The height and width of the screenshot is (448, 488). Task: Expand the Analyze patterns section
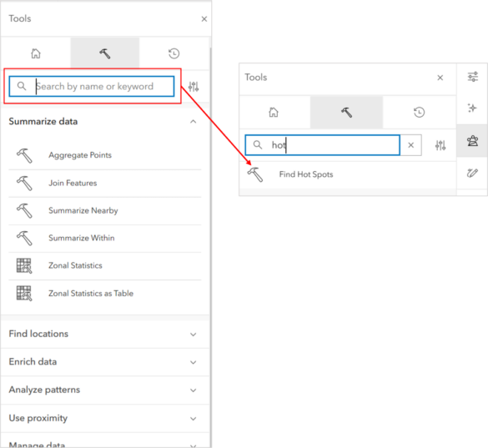(x=105, y=390)
